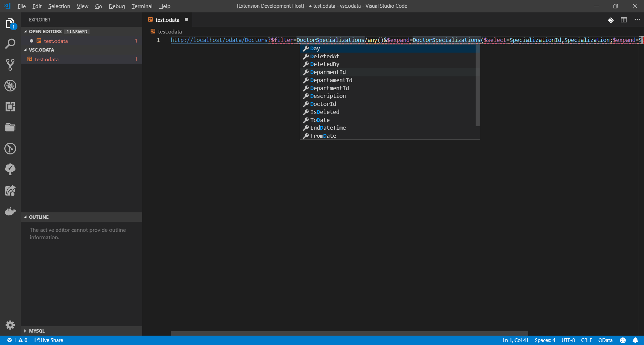Choose FromDate suggestion
644x345 pixels.
coord(388,136)
